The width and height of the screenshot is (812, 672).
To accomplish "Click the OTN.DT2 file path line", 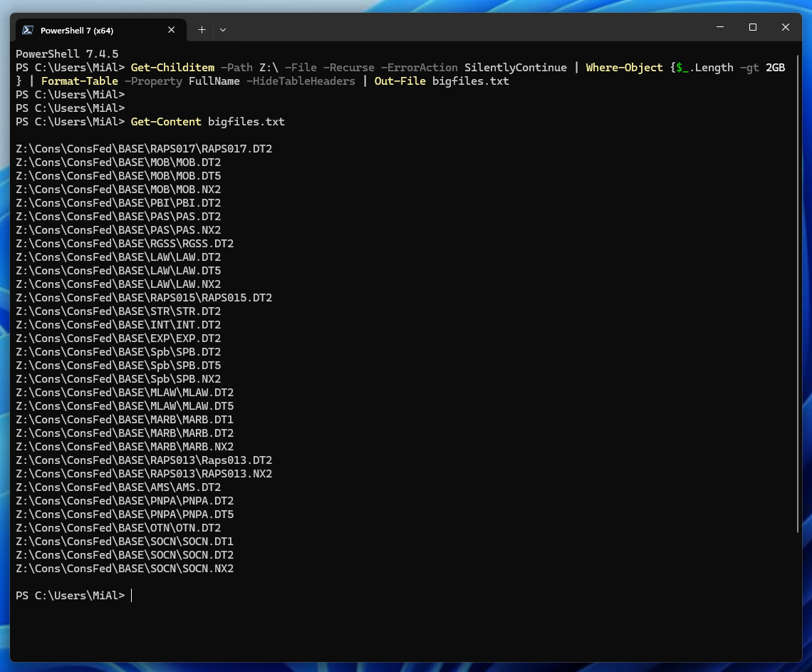I will (x=118, y=528).
